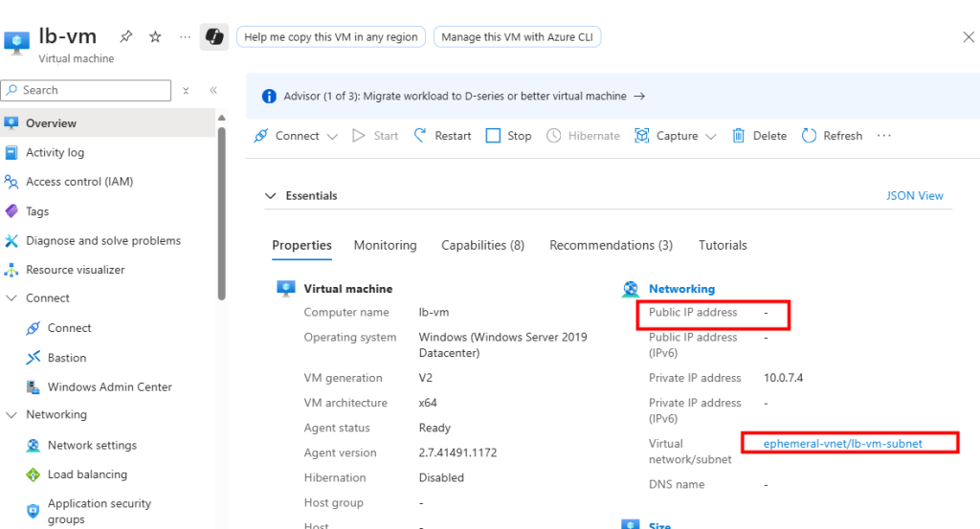Switch to the Properties tab

click(301, 246)
